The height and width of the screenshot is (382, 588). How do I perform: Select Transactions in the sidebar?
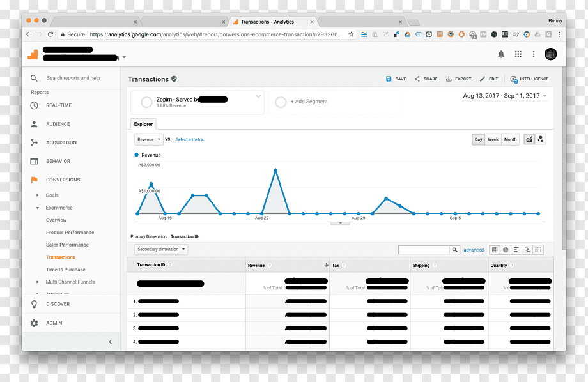[x=60, y=257]
